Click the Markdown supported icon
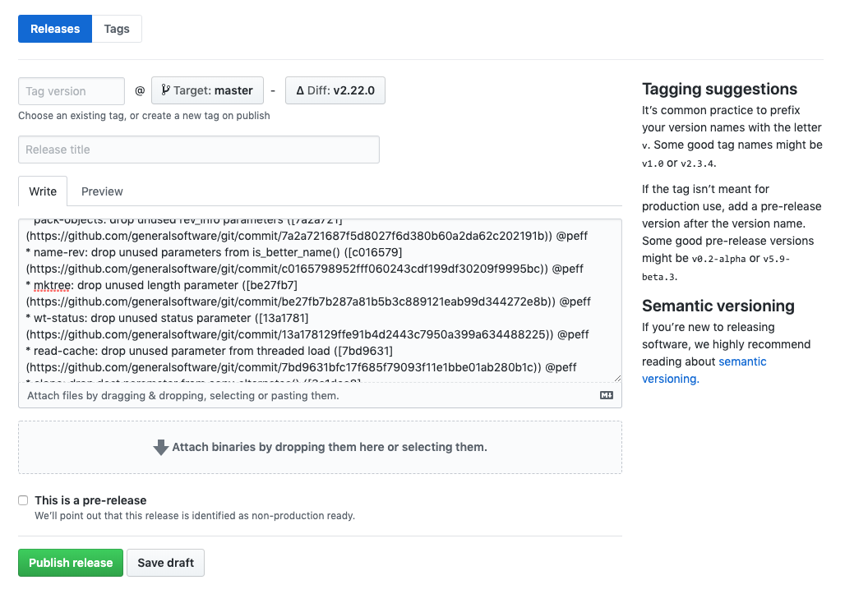This screenshot has height=603, width=868. click(607, 395)
